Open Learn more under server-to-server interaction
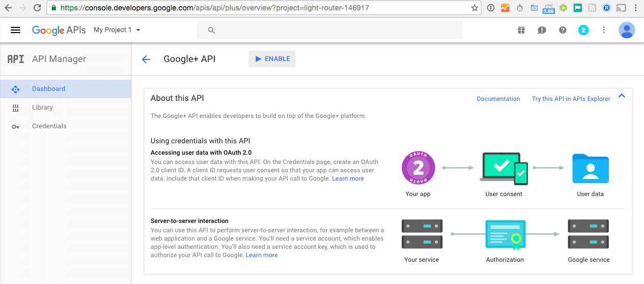The width and height of the screenshot is (644, 284). (x=261, y=255)
